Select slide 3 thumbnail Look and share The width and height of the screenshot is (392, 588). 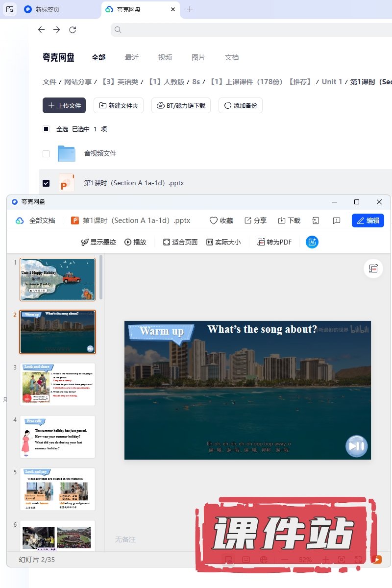57,384
